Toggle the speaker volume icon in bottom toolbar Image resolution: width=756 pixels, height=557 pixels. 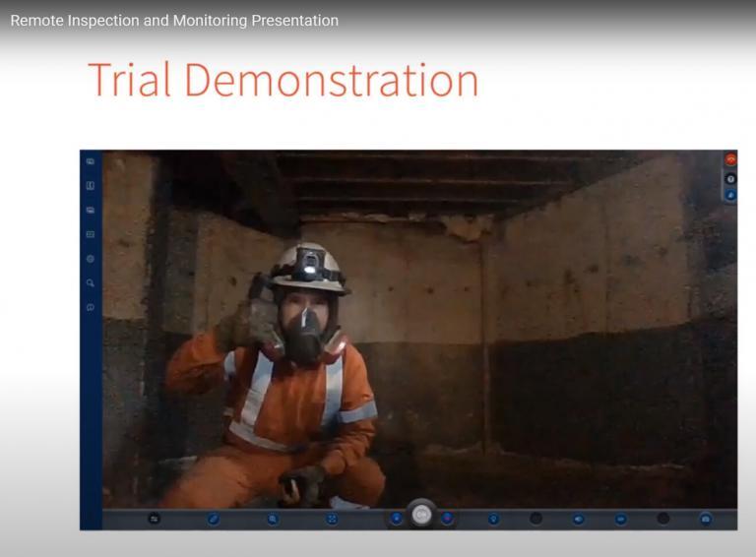click(579, 519)
